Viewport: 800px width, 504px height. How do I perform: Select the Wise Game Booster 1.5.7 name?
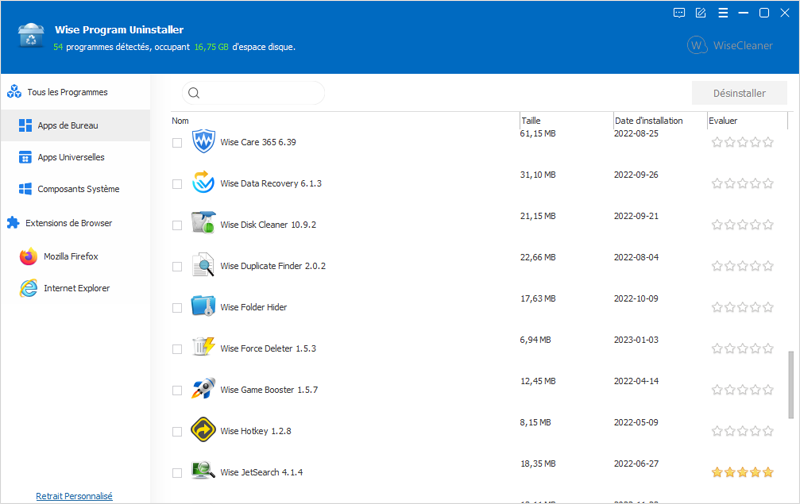pos(269,390)
